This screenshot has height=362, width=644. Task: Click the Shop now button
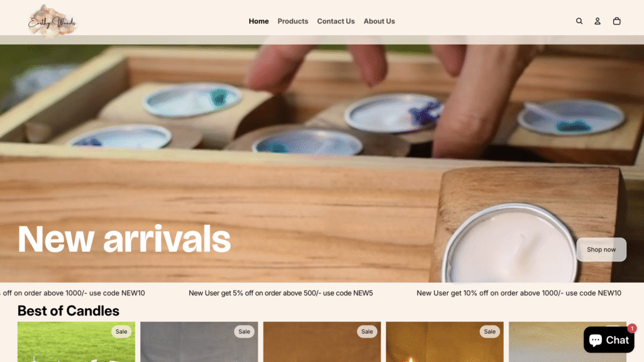pos(601,250)
